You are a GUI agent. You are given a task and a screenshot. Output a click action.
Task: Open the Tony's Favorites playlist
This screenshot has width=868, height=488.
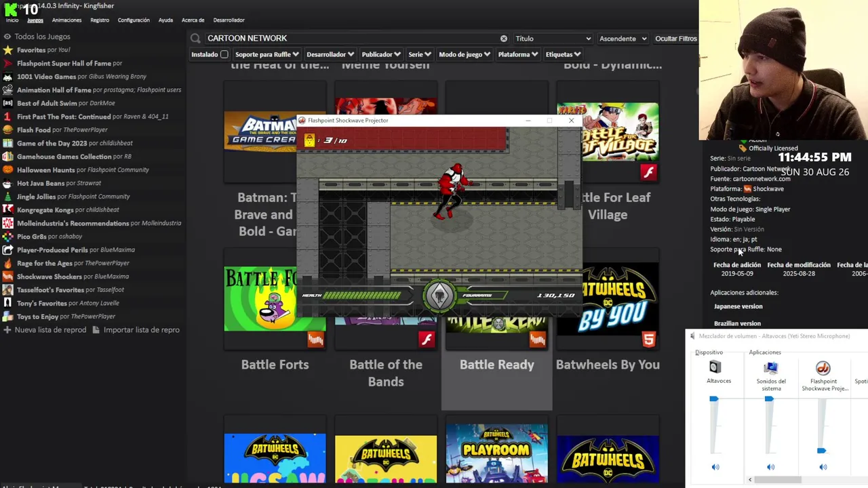pos(61,303)
